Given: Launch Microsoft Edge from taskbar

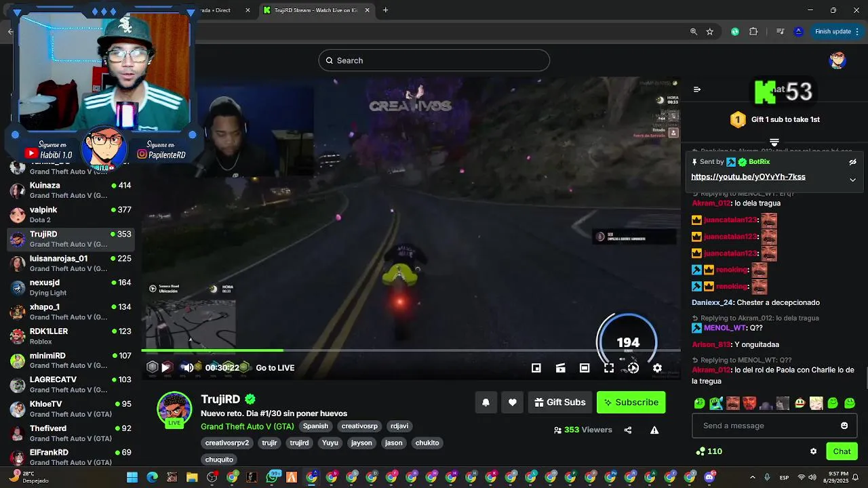Looking at the screenshot, I should click(152, 477).
